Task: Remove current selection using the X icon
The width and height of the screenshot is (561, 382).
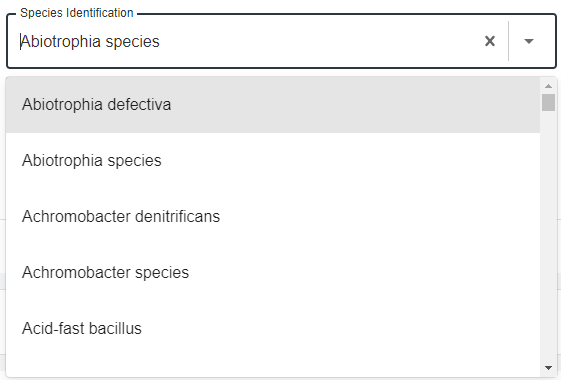Action: 489,41
